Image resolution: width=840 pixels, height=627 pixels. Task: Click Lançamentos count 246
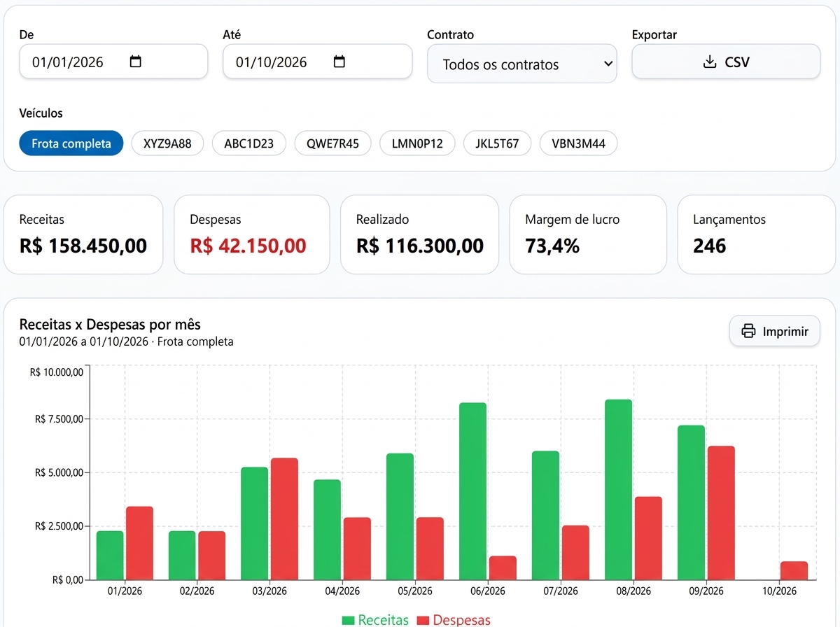point(710,246)
